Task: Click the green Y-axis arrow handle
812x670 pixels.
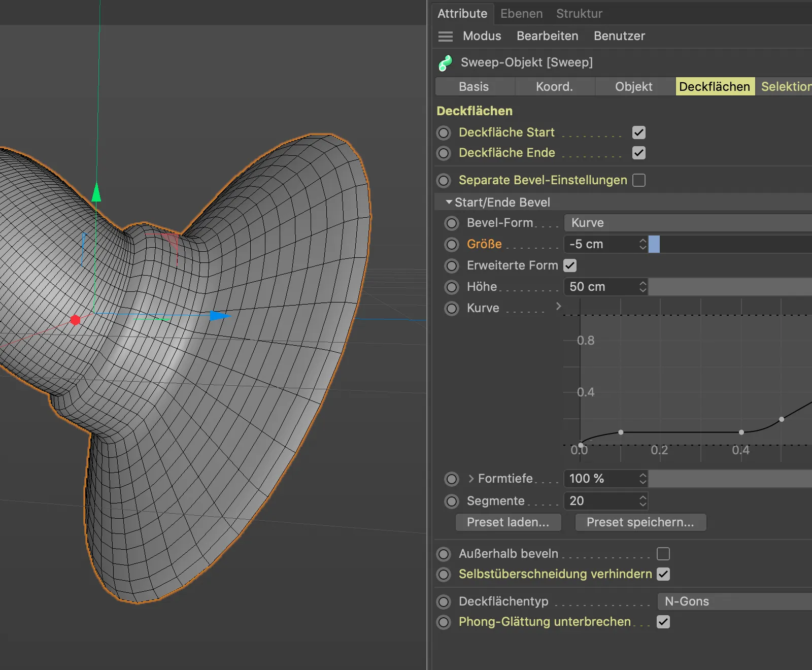Action: (x=96, y=192)
